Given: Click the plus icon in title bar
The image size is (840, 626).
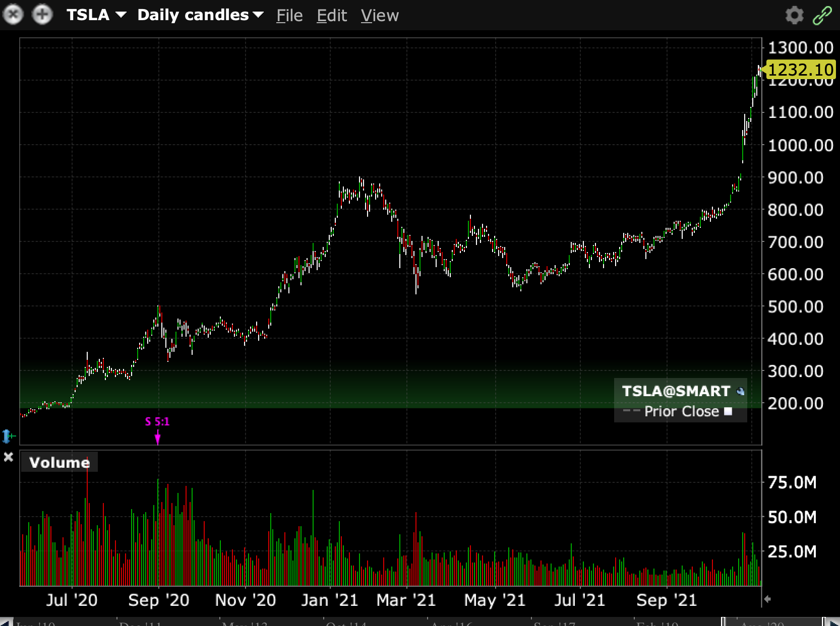Looking at the screenshot, I should pyautogui.click(x=42, y=15).
